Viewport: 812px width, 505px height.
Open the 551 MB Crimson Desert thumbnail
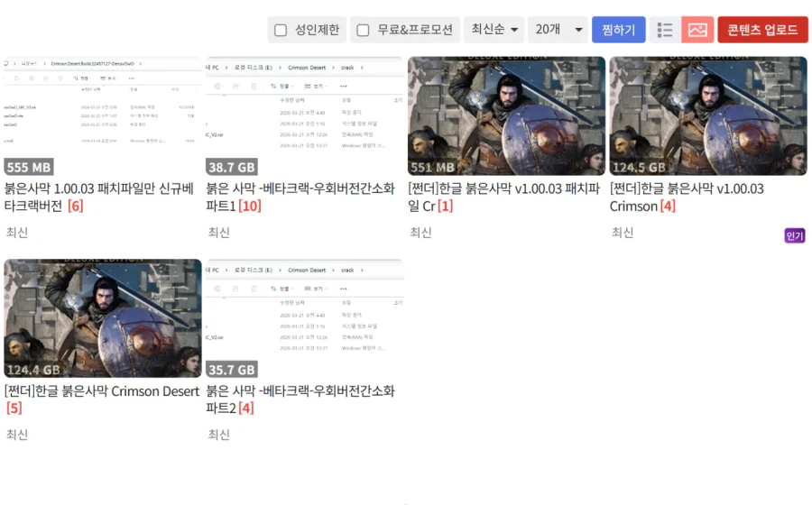[x=506, y=116]
